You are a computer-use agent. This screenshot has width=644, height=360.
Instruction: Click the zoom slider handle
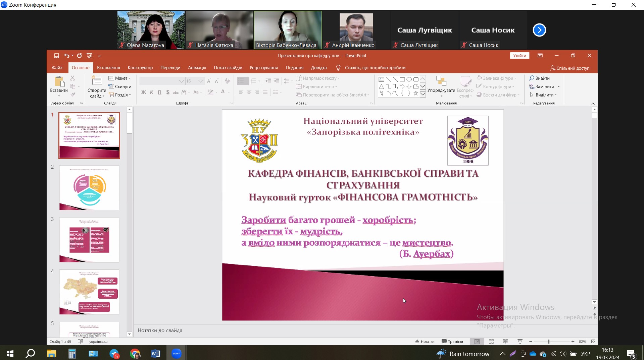click(x=548, y=342)
